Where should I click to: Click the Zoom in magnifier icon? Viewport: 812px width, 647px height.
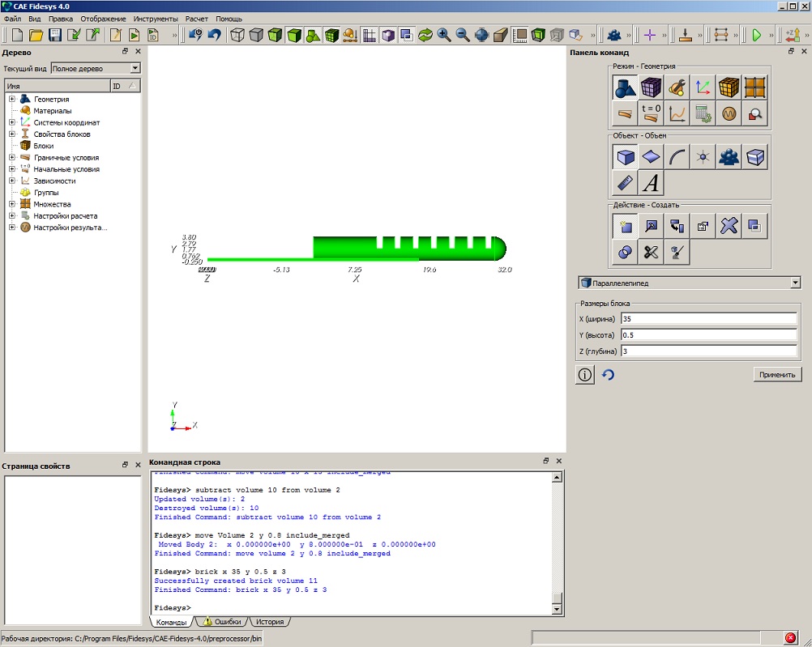[444, 35]
